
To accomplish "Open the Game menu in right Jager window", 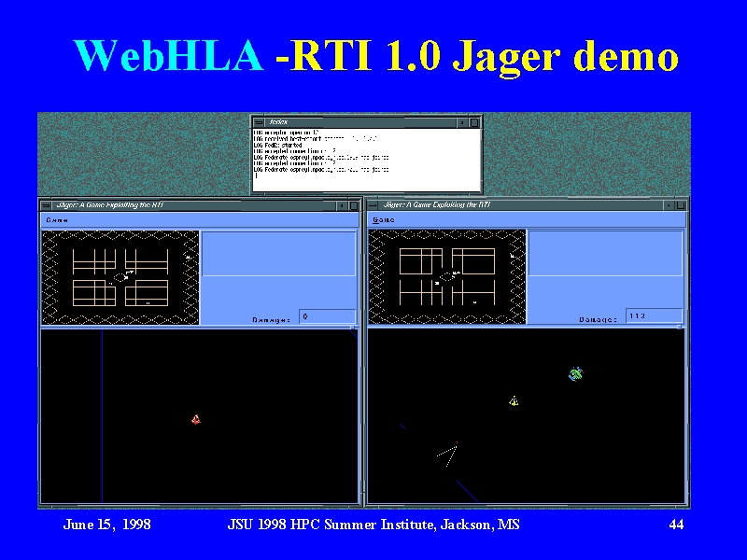I will click(x=384, y=220).
